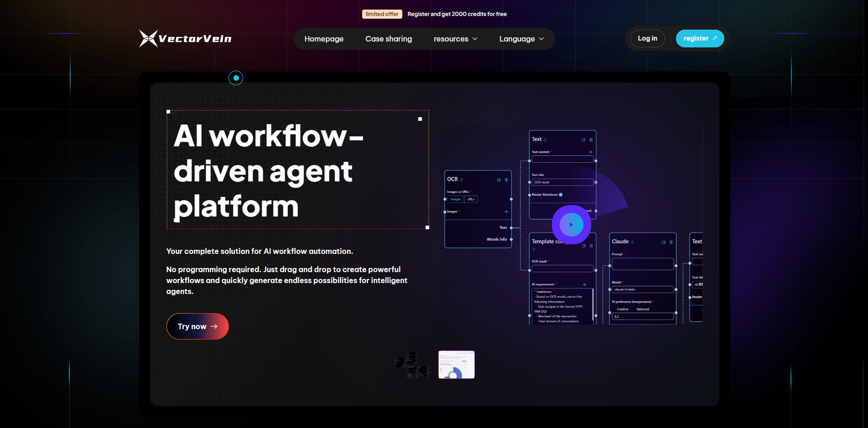Click the arrow icon in Try now button
The height and width of the screenshot is (428, 868).
click(x=214, y=326)
